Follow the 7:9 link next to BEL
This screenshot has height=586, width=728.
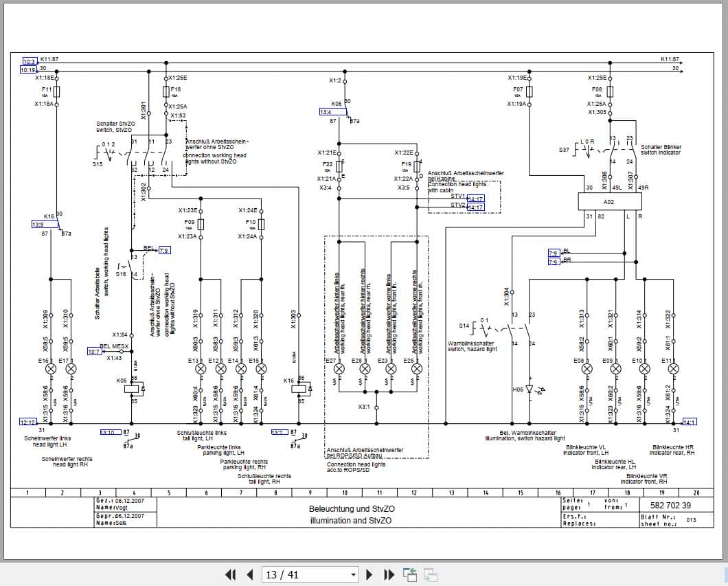(164, 250)
